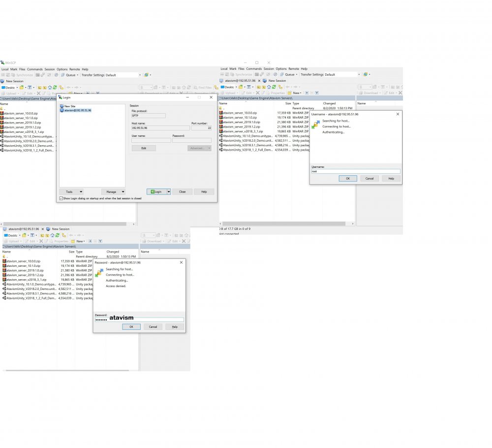The image size is (492, 448).
Task: Select atavism_server_2019.1.0.zip in bottom file list
Action: pyautogui.click(x=25, y=270)
